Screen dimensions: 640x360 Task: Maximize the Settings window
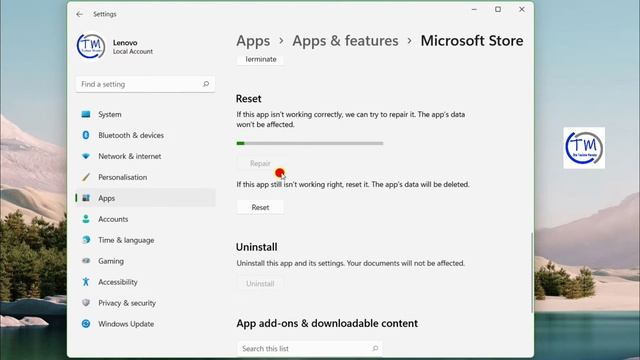(498, 9)
